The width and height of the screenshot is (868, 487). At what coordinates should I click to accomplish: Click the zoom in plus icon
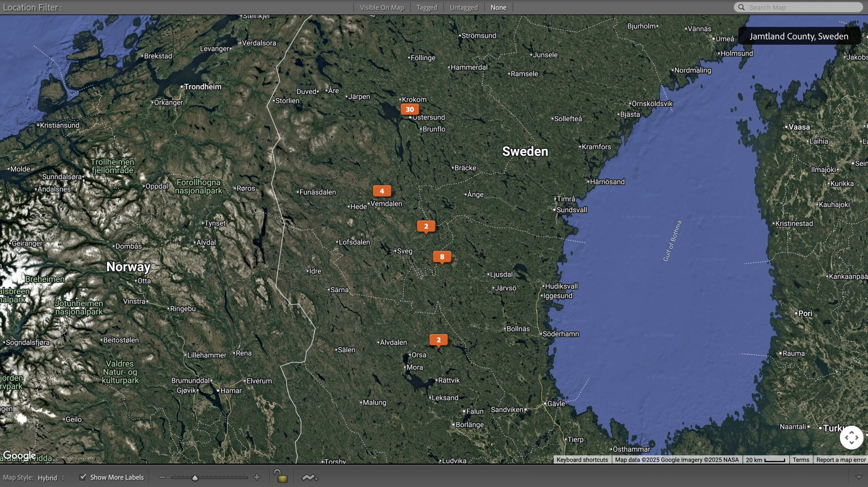257,477
